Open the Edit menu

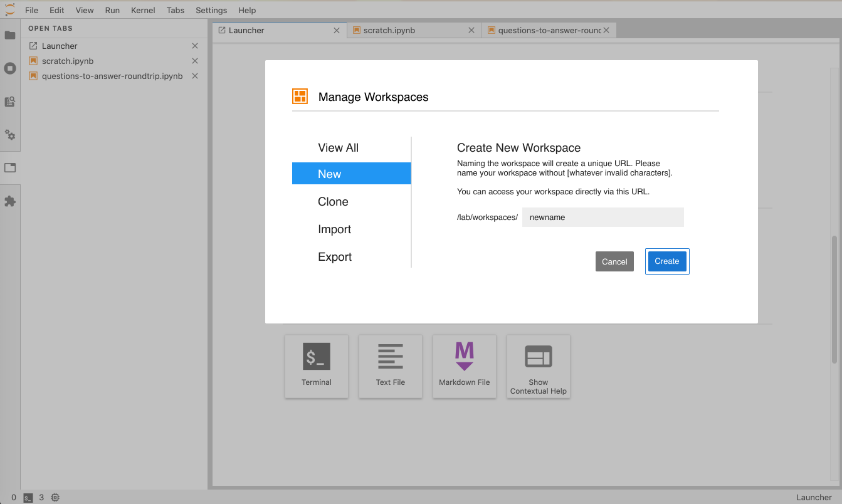click(x=57, y=10)
